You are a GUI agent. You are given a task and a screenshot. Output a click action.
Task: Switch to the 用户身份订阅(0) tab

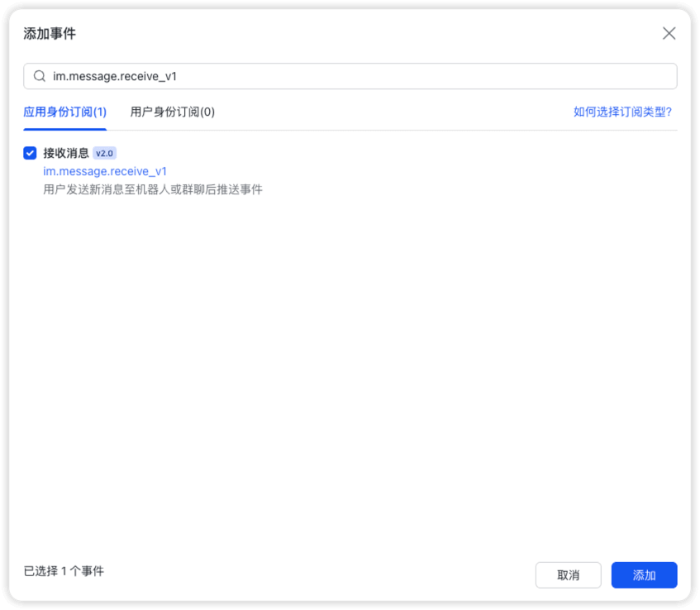(171, 112)
